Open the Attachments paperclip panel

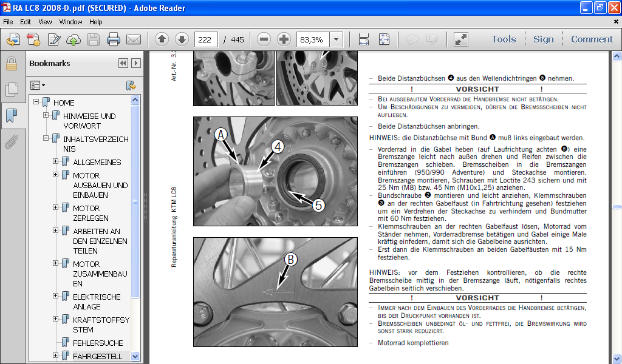tap(11, 141)
